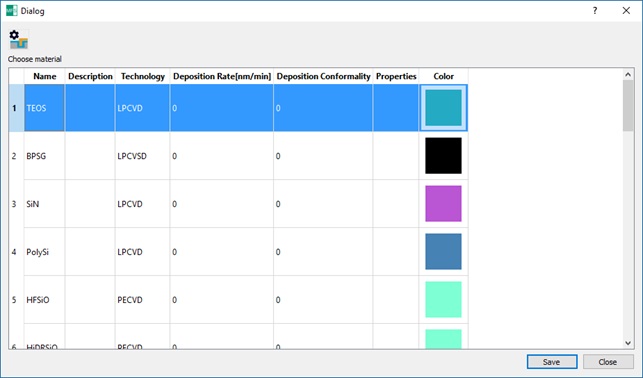Click the LPCVSD technology cell

(x=142, y=156)
